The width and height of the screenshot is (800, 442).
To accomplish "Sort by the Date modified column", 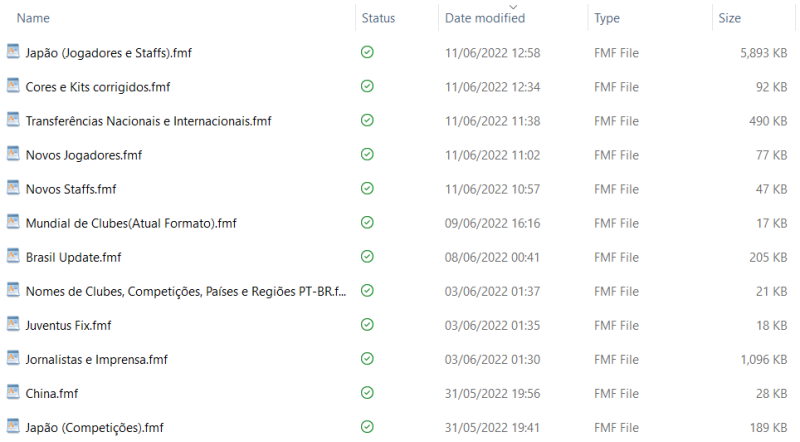I will (485, 18).
